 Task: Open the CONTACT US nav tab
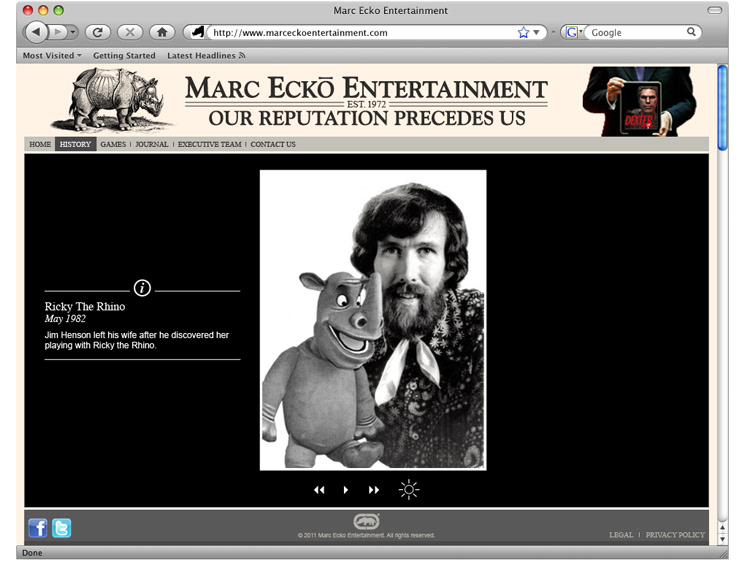[273, 144]
